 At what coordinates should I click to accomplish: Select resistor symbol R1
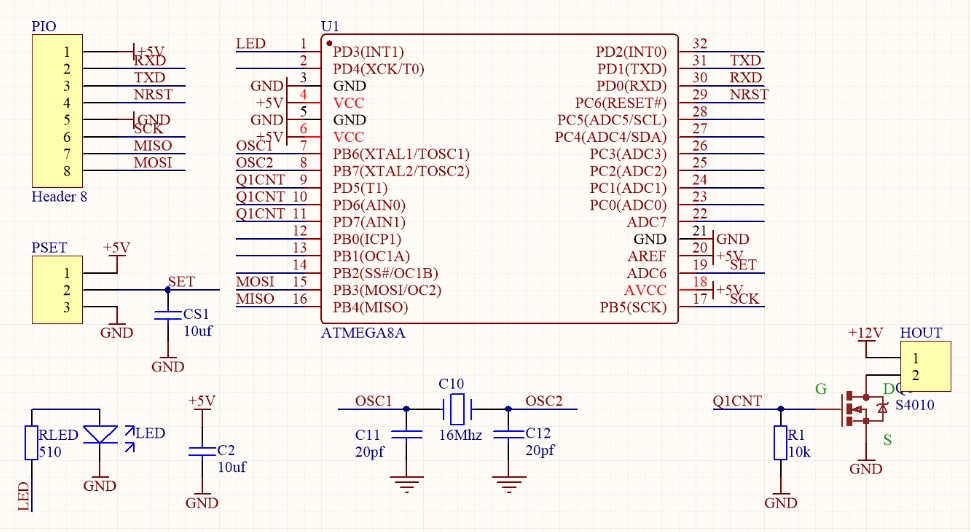(x=780, y=443)
